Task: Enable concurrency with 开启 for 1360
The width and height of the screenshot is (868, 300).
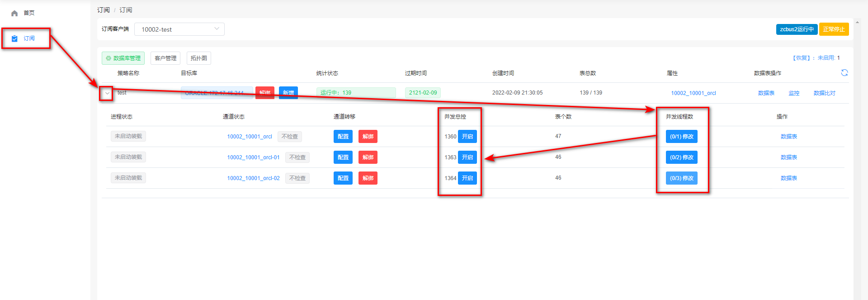Action: pyautogui.click(x=467, y=137)
